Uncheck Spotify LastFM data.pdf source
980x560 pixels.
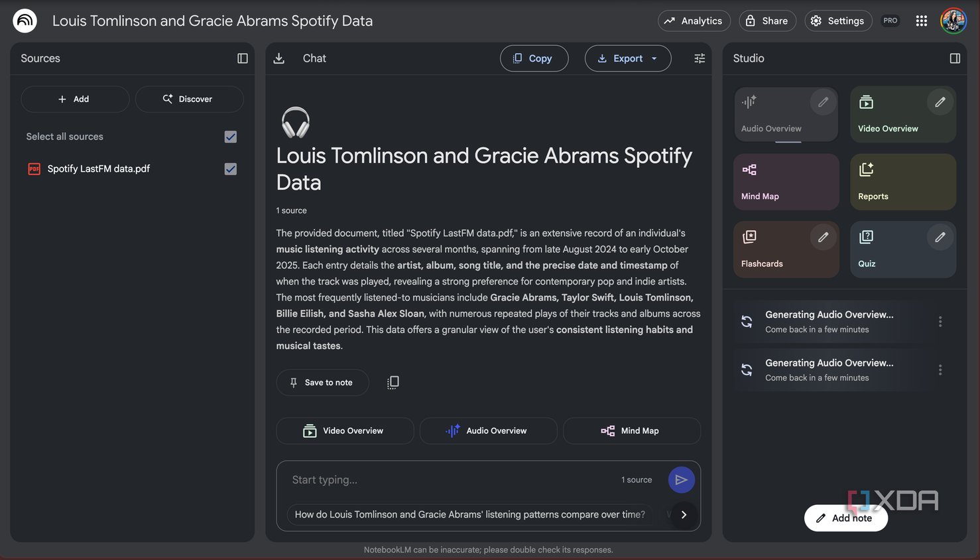point(231,169)
